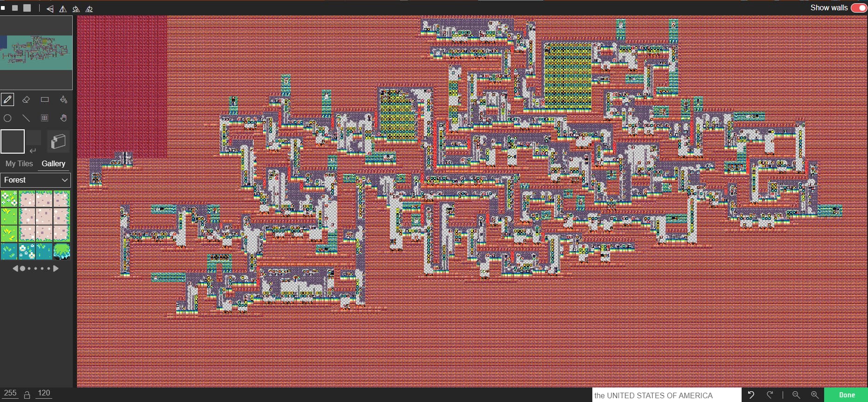Go to previous gallery page arrow
Image resolution: width=868 pixels, height=402 pixels.
(15, 268)
